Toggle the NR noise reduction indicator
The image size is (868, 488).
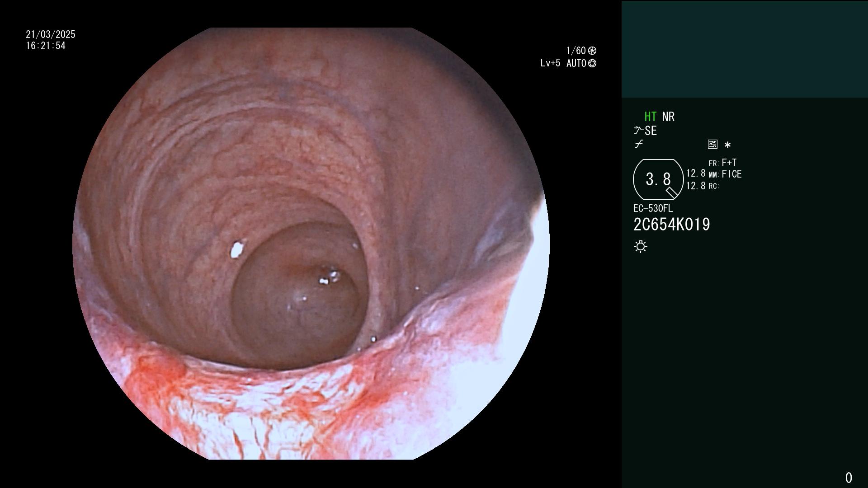coord(668,117)
